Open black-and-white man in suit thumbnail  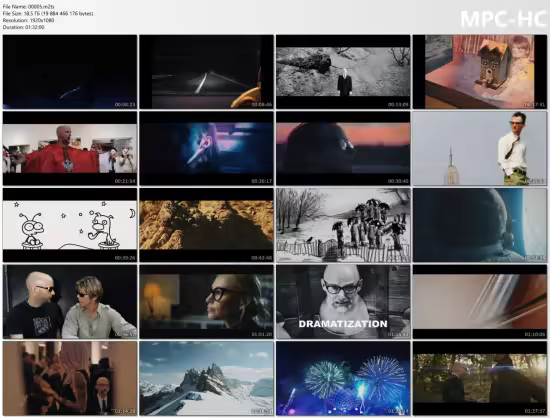pyautogui.click(x=343, y=72)
